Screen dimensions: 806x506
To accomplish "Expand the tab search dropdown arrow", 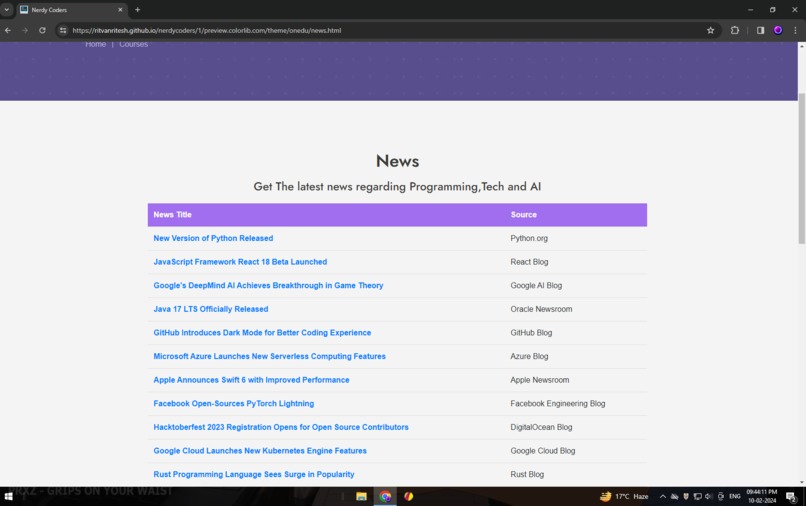I will 7,10.
